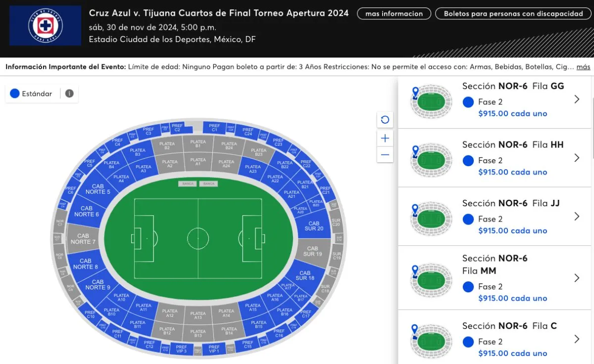
Task: Select the zoom out icon on the map
Action: (x=385, y=155)
